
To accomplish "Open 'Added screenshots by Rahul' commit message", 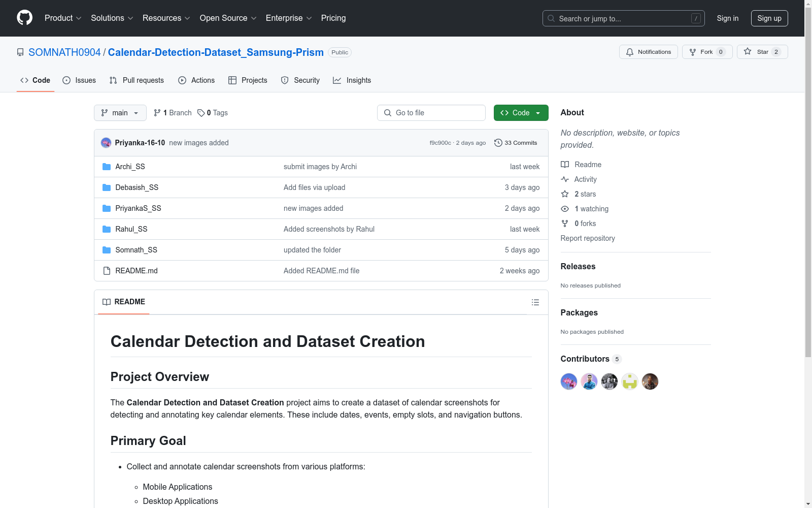I will pos(329,229).
